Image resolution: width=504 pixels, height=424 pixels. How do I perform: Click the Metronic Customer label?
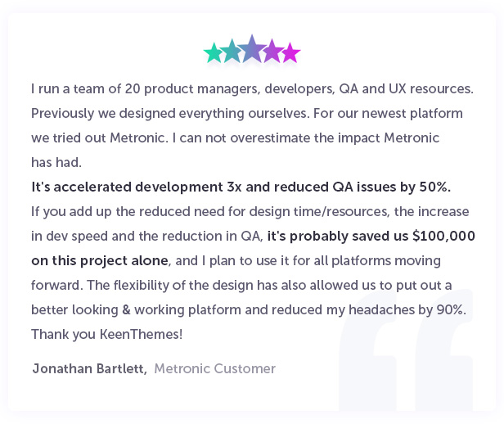tap(214, 368)
